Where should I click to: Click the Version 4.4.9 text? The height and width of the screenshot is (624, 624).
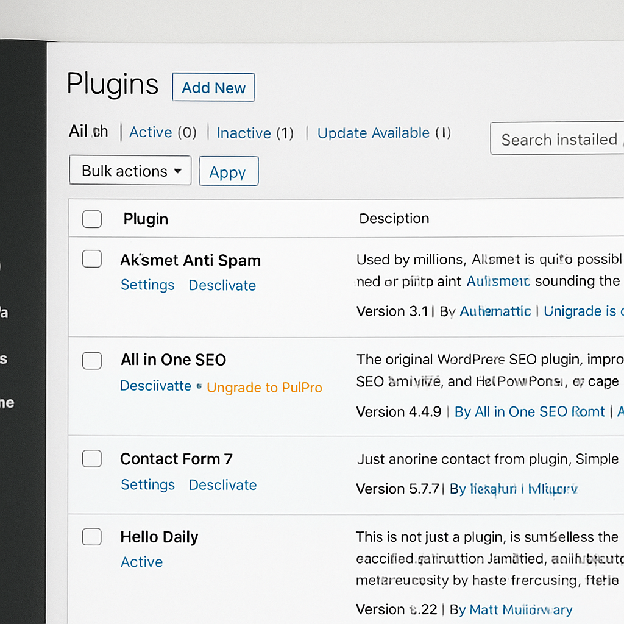(x=398, y=411)
